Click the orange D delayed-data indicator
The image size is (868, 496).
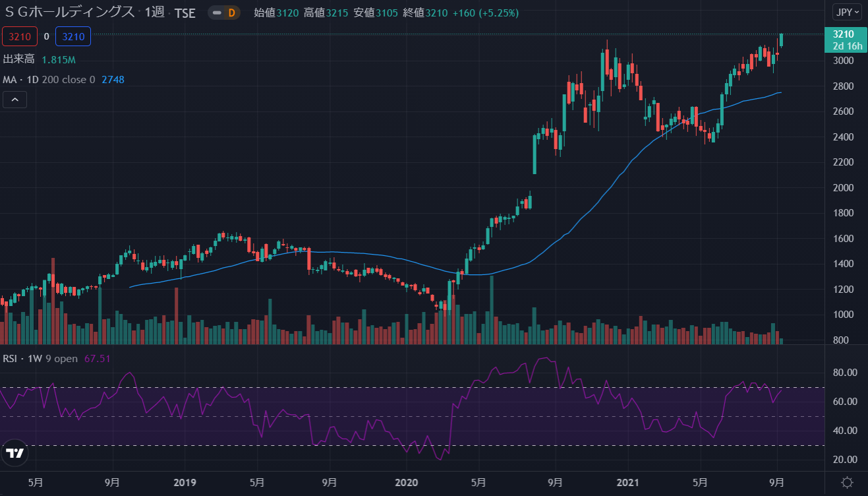tap(231, 13)
